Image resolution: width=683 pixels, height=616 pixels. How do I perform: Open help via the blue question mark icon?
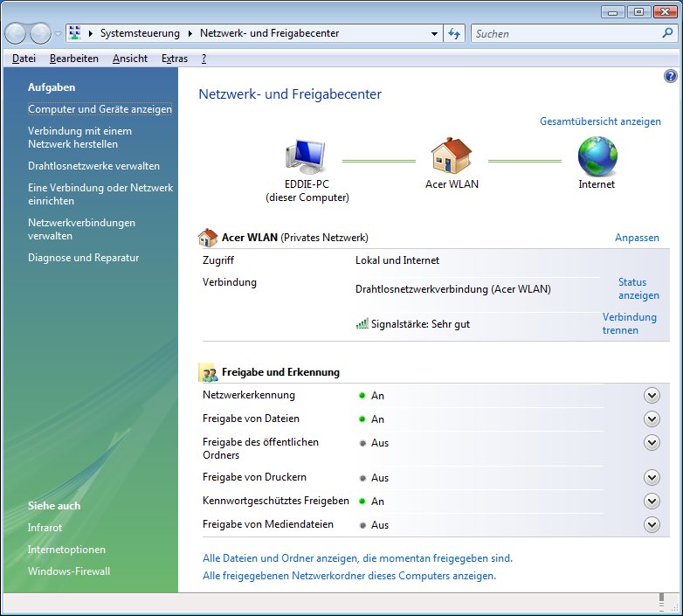[671, 77]
